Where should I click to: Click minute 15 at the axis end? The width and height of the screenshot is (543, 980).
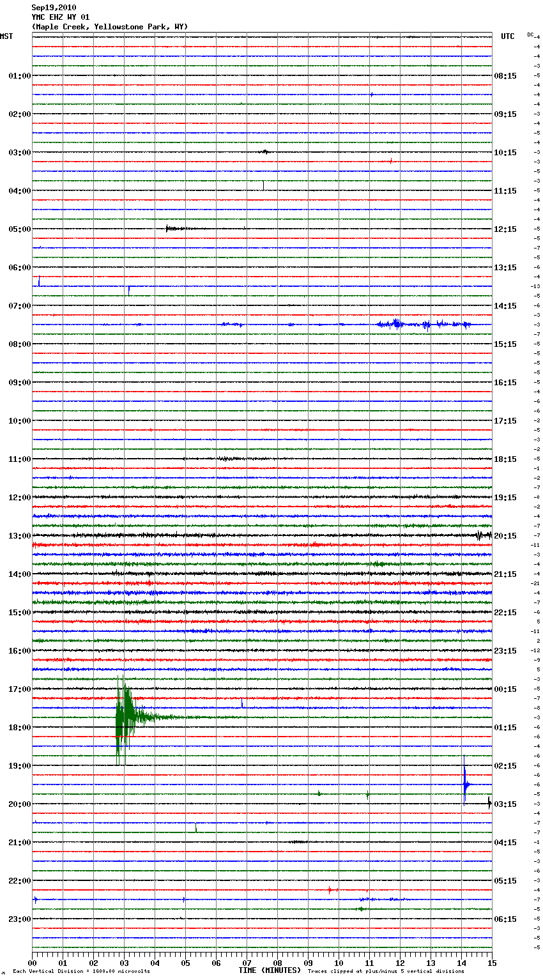click(491, 963)
